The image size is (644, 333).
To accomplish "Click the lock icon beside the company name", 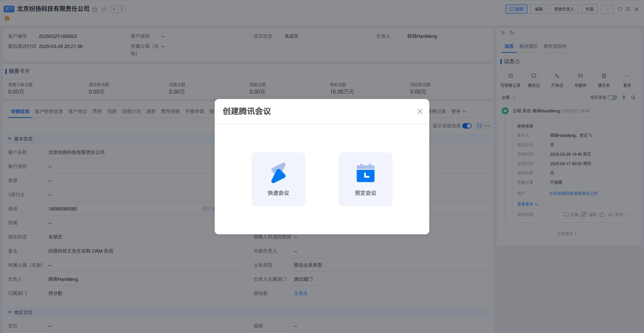I will point(95,9).
